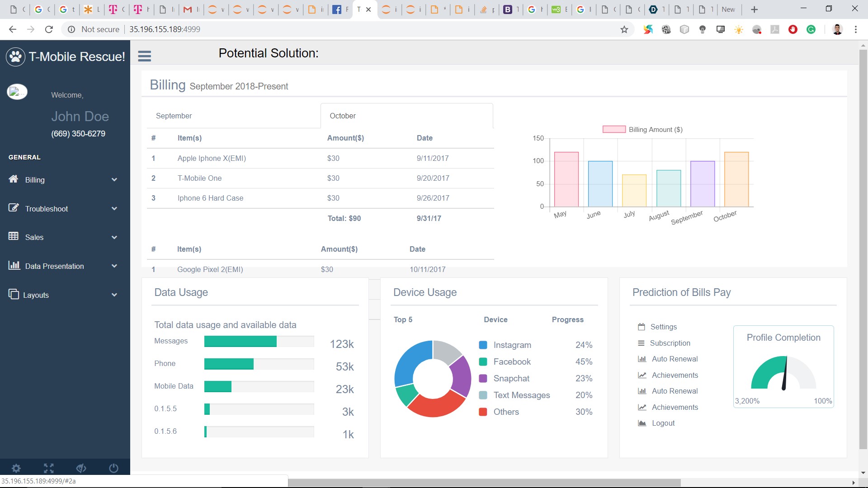Click the fullscreen icon in sidebar footer
868x488 pixels.
pos(49,468)
